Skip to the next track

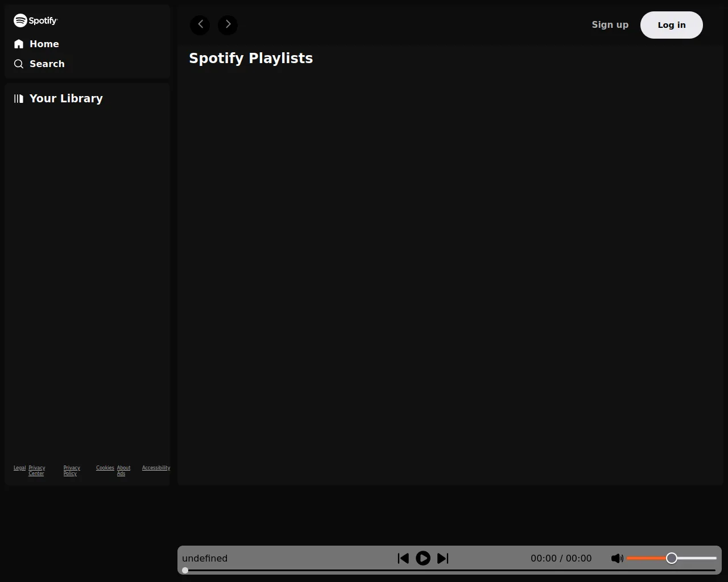pos(443,558)
